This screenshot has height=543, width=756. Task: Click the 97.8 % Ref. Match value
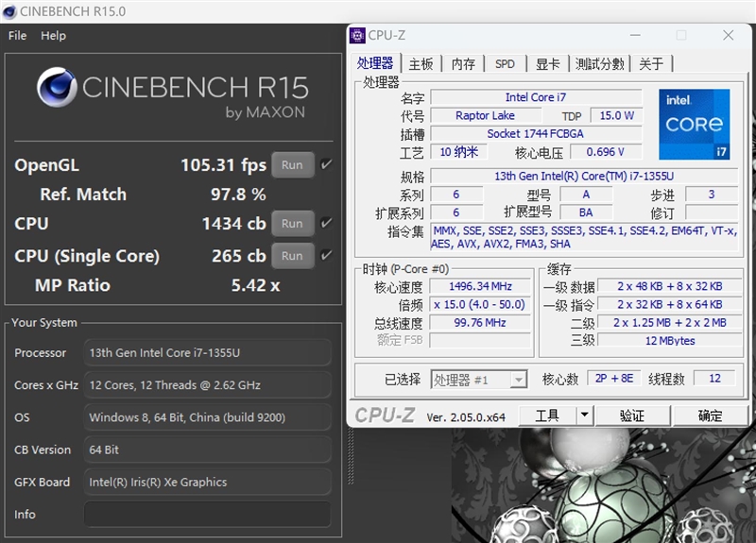click(238, 195)
